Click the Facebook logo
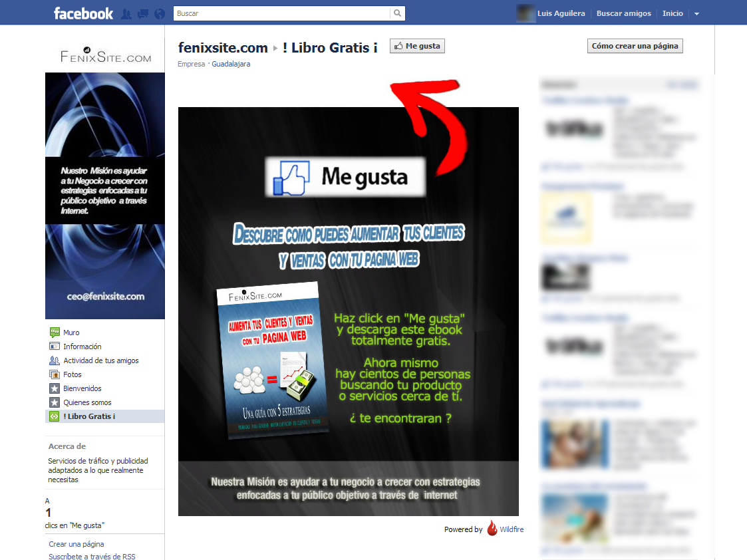The image size is (747, 560). click(x=83, y=13)
